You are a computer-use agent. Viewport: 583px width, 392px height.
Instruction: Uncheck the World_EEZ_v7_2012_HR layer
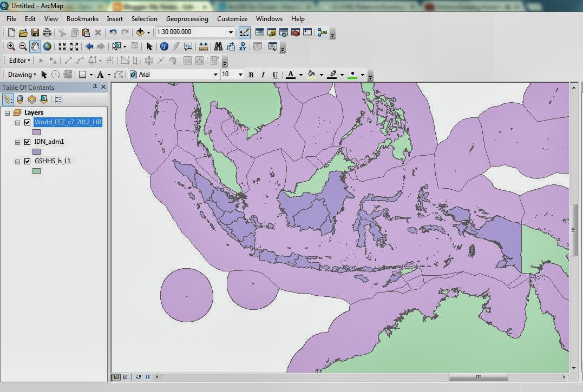[27, 122]
